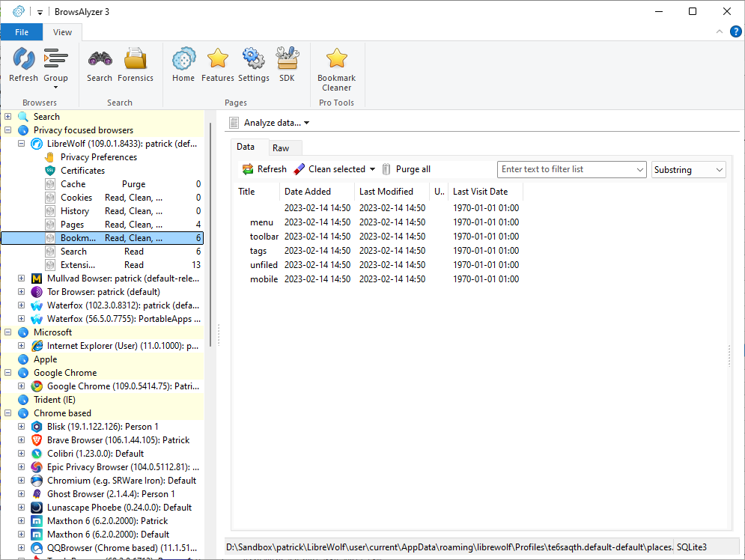Open the Group ribbon button
The width and height of the screenshot is (745, 560).
point(55,68)
